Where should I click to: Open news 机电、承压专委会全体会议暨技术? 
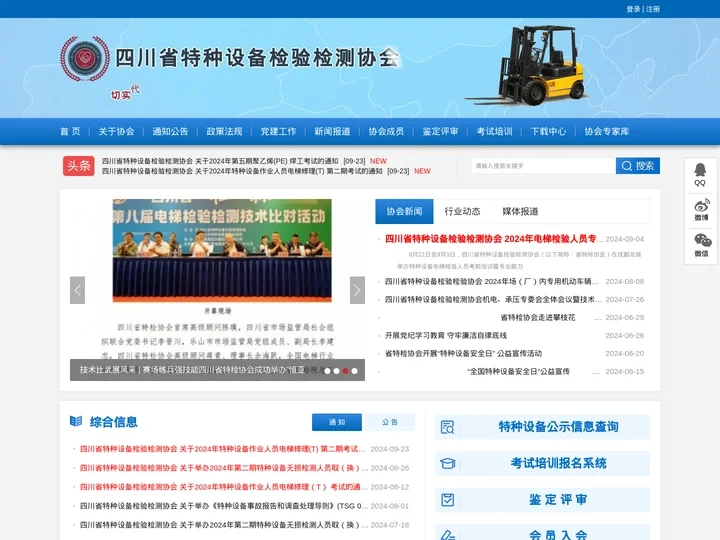[x=494, y=299]
